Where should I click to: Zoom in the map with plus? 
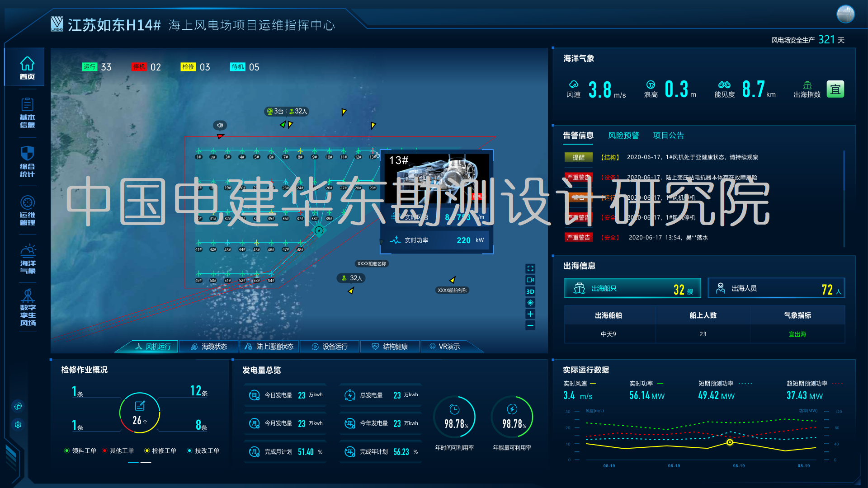530,314
